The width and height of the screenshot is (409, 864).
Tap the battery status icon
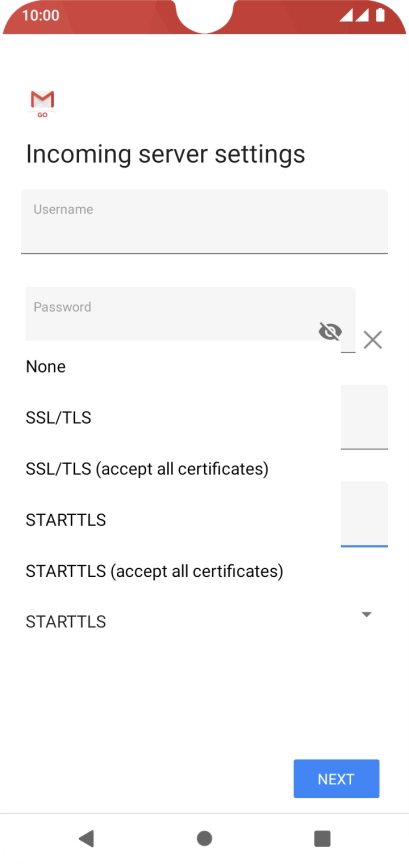380,15
